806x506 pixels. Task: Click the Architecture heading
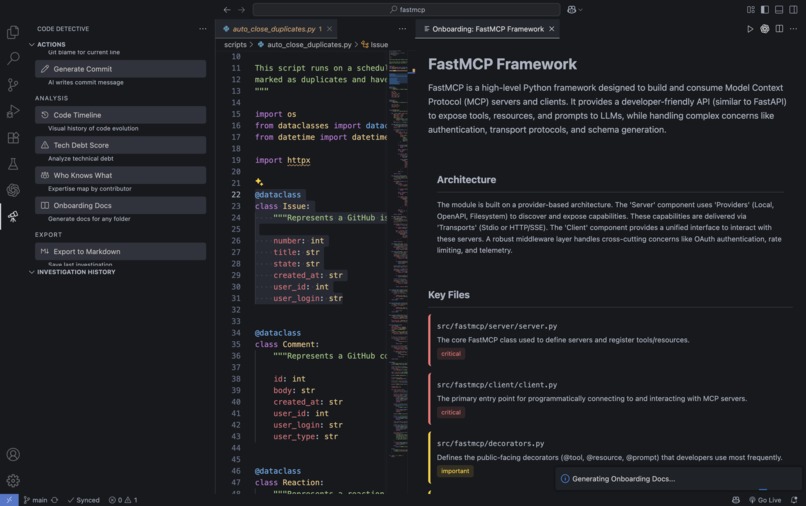(466, 179)
